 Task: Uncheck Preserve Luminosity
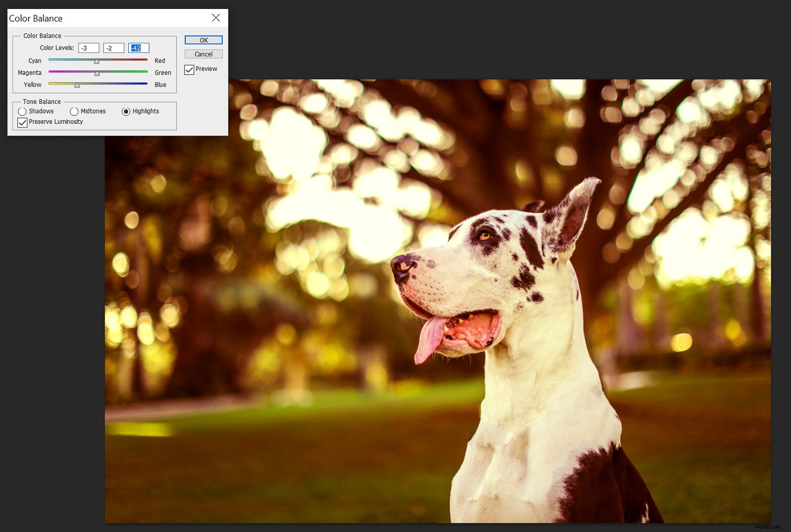[x=22, y=122]
